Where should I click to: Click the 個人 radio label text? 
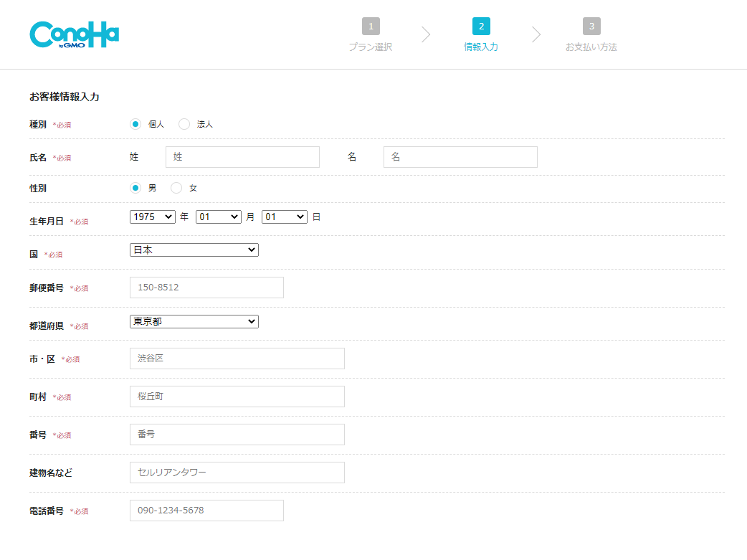[x=156, y=124]
